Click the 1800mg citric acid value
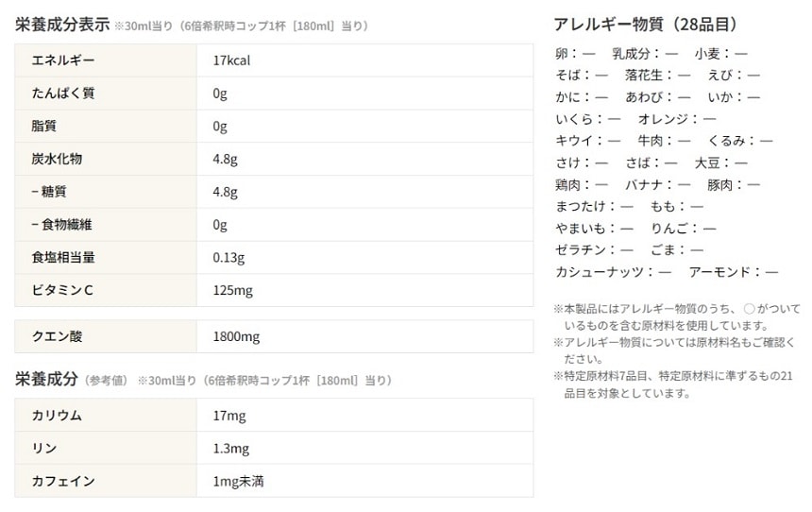 [x=236, y=336]
